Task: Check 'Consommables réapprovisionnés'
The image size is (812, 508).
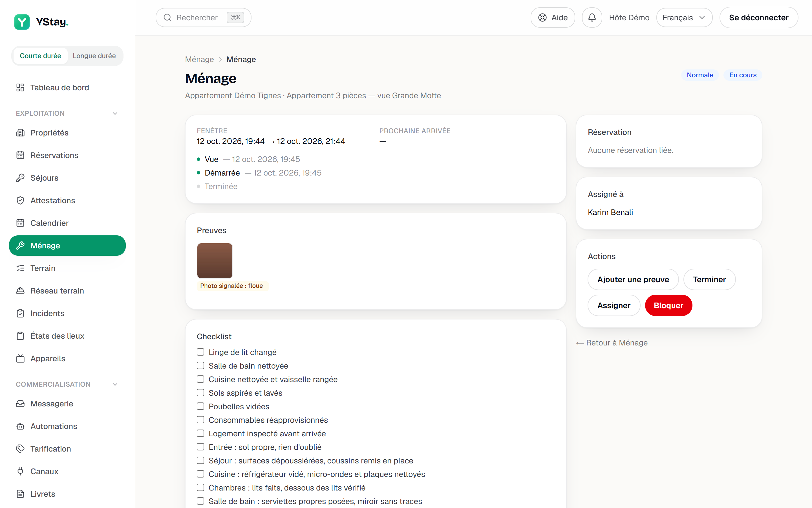Action: [200, 420]
